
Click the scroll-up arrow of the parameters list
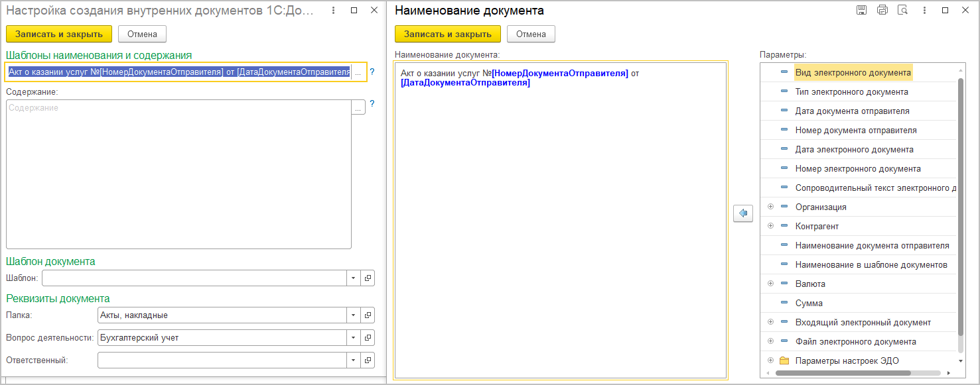tap(961, 70)
